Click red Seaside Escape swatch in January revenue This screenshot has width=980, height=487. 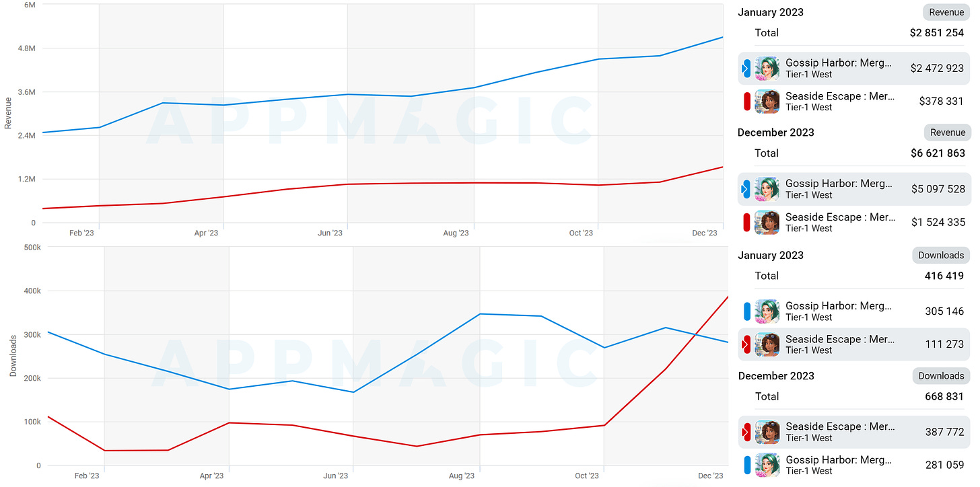point(746,102)
